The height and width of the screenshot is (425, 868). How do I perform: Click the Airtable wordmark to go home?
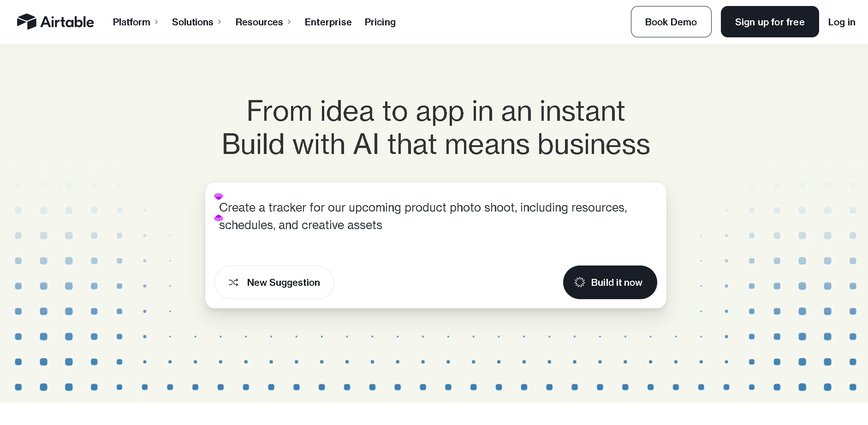click(x=67, y=21)
